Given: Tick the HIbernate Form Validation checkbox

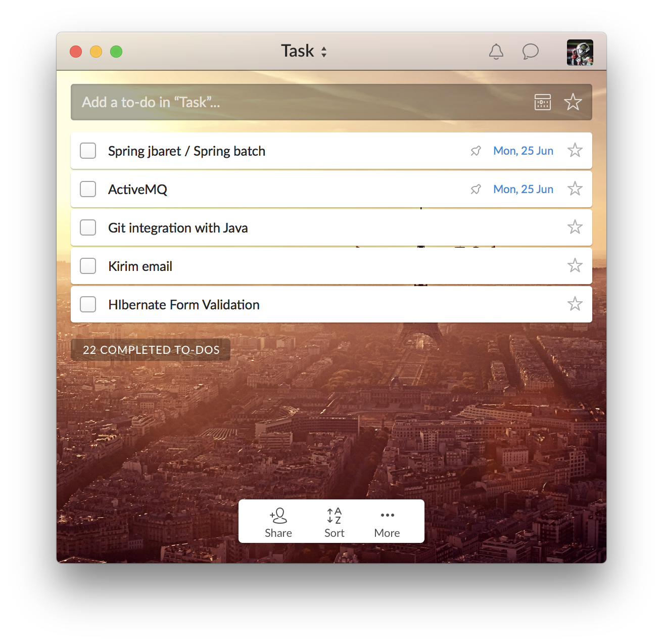Looking at the screenshot, I should point(88,304).
